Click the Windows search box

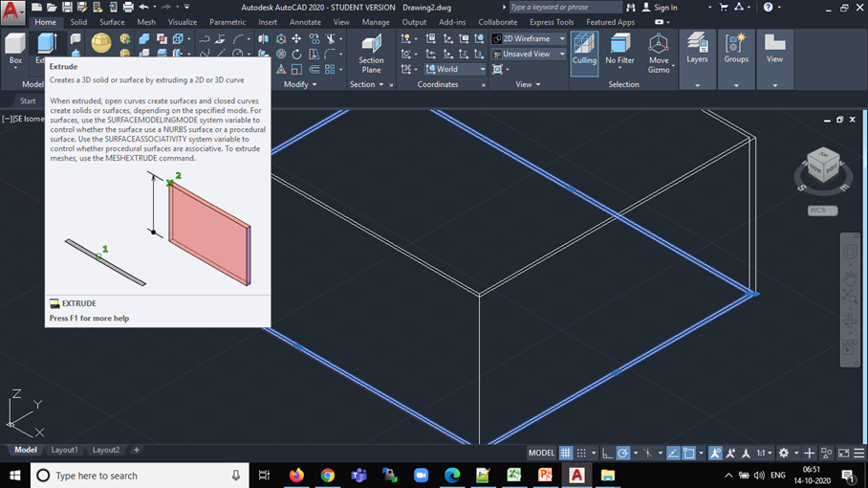[x=140, y=476]
